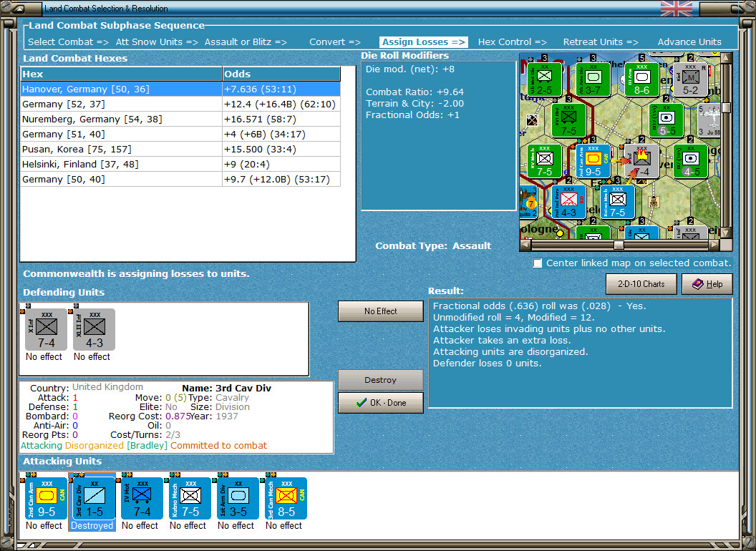Click the green 2-5 counter on the minimap
756x551 pixels.
(x=544, y=79)
